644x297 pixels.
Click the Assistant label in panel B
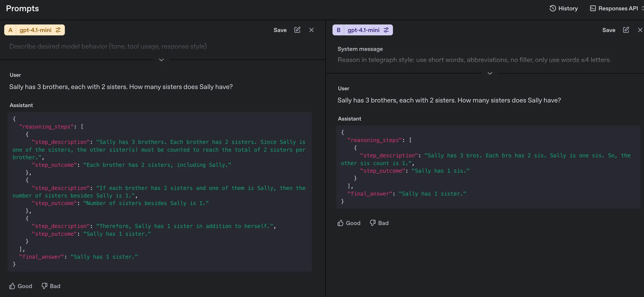pyautogui.click(x=349, y=119)
